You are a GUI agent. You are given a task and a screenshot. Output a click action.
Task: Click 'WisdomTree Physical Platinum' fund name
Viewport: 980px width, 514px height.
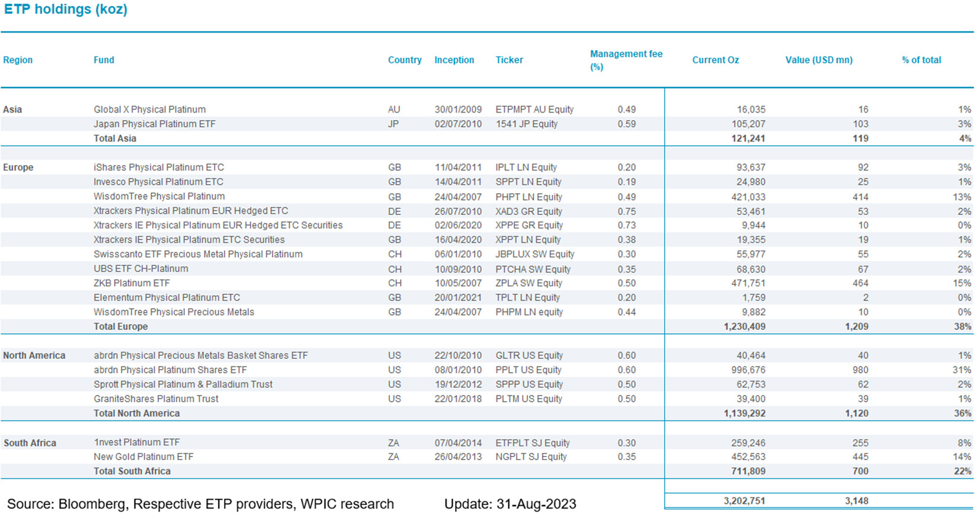(x=159, y=197)
